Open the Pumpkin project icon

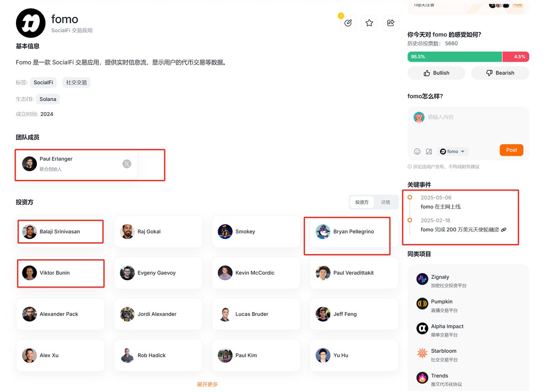tap(422, 303)
